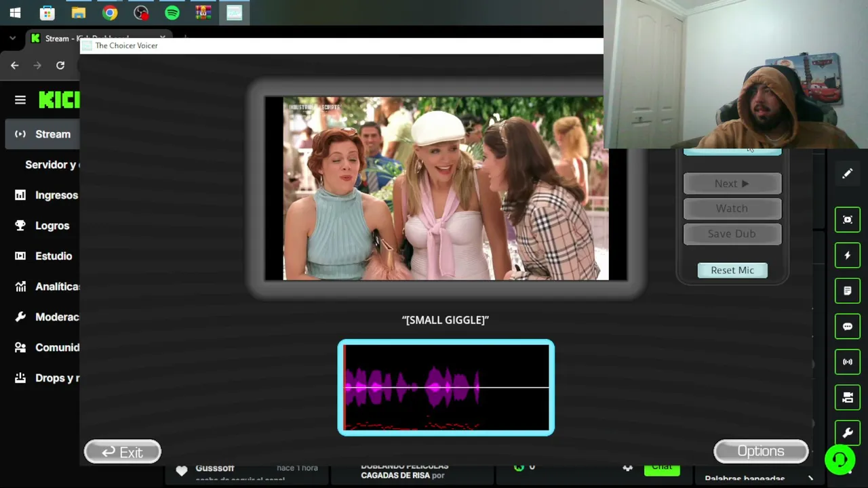Click the Watch button
The width and height of the screenshot is (868, 488).
tap(732, 209)
